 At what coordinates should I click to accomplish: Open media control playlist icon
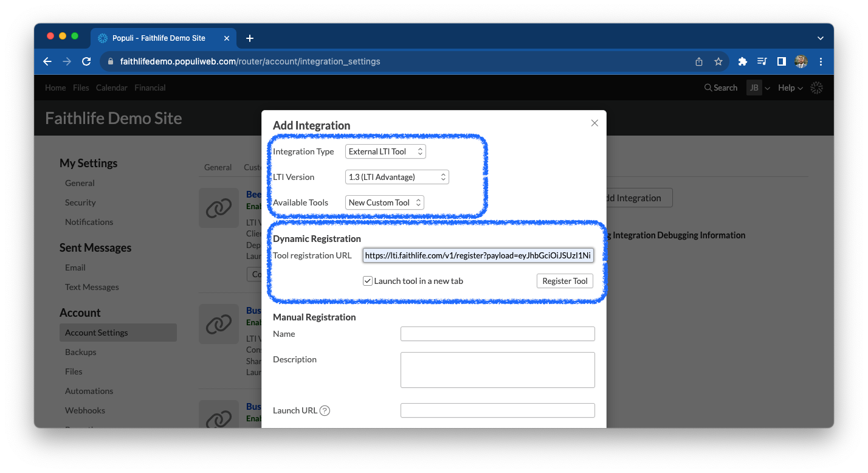coord(762,61)
